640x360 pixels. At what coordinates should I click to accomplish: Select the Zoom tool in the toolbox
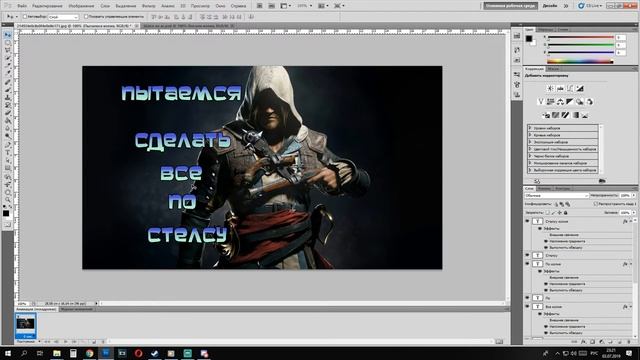point(7,199)
